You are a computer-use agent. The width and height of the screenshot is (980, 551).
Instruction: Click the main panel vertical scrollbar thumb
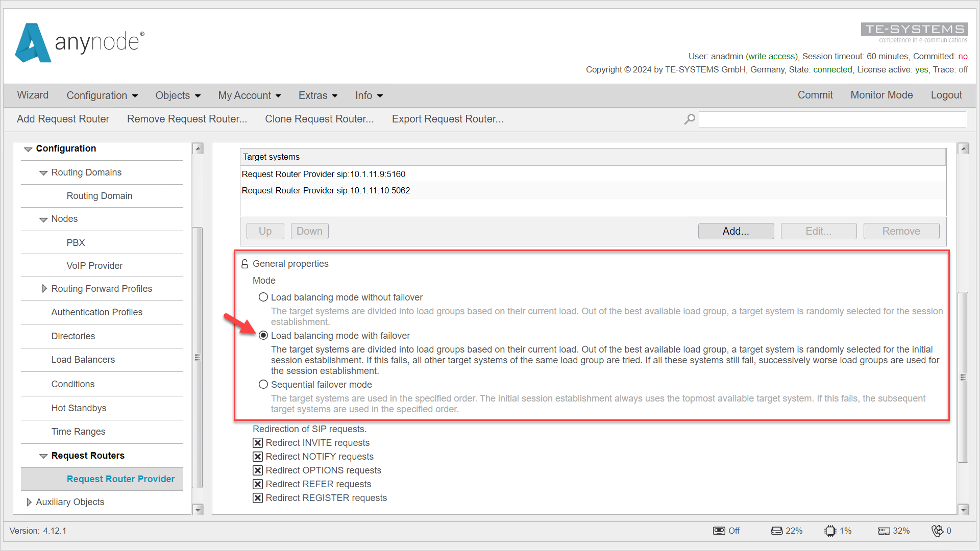(x=963, y=377)
